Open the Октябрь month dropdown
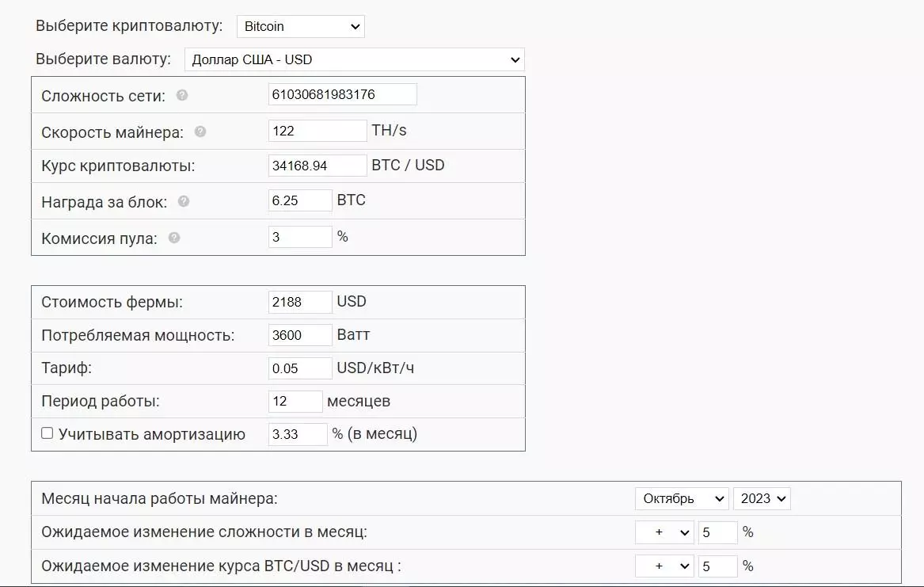 point(681,498)
